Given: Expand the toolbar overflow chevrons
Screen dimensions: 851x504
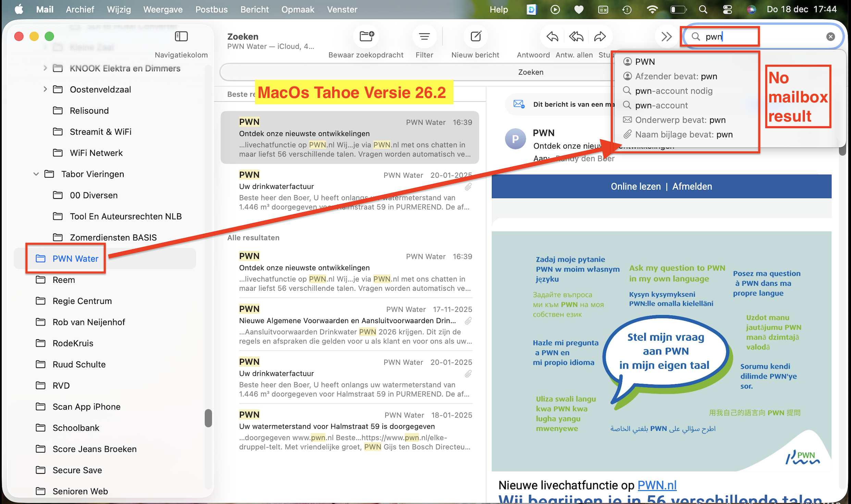Looking at the screenshot, I should click(x=666, y=36).
